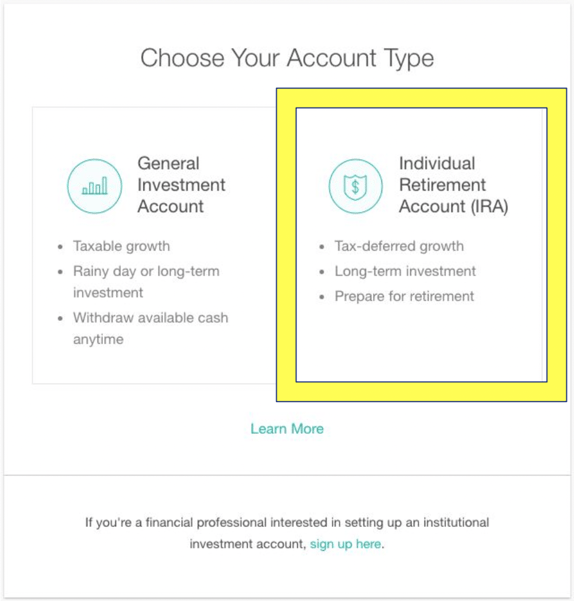The height and width of the screenshot is (601, 574).
Task: Click the 'Long-term investment' bullet
Action: (405, 271)
